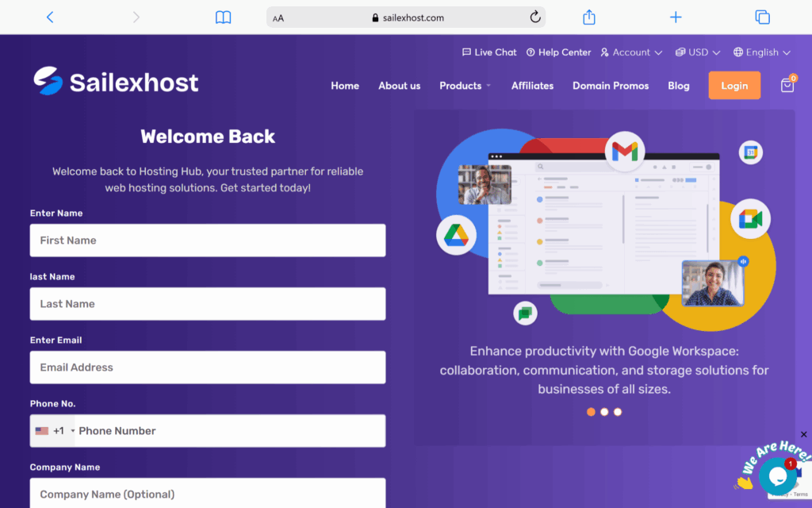Screen dimensions: 812x508
Task: Open the Safari share sheet
Action: (589, 17)
